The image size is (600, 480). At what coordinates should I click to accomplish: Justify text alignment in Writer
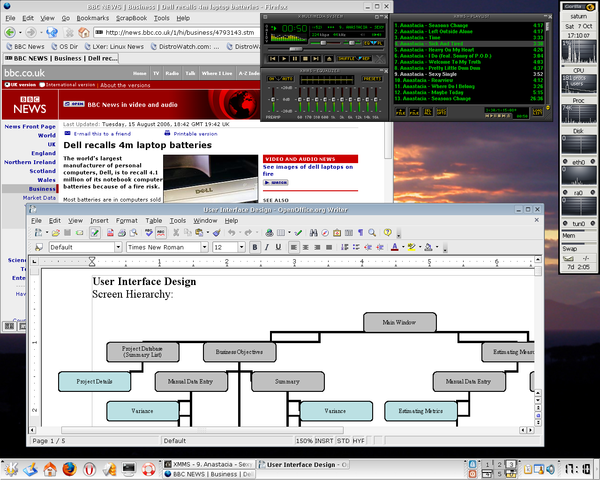[329, 247]
